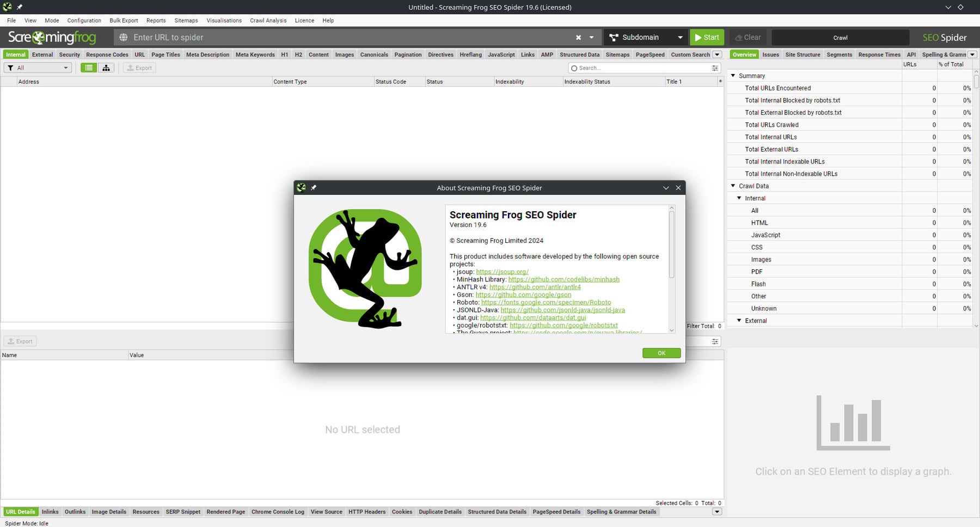Open the Bulk Export menu
The image size is (980, 527).
click(124, 21)
